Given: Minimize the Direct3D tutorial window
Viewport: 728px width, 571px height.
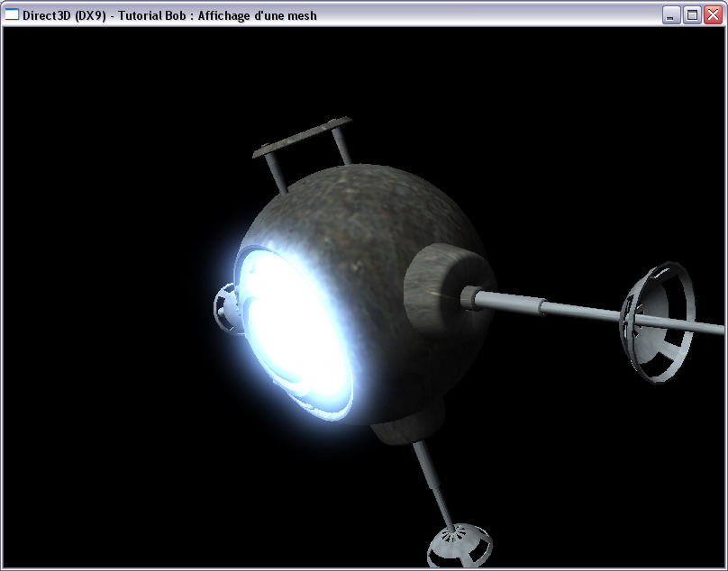Looking at the screenshot, I should click(x=670, y=14).
